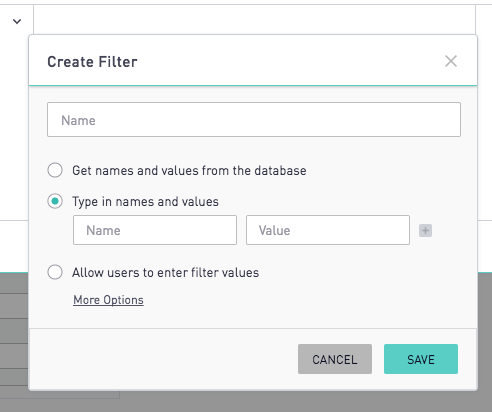This screenshot has width=492, height=412.
Task: Click the "Type in names and values" label text
Action: pyautogui.click(x=145, y=202)
